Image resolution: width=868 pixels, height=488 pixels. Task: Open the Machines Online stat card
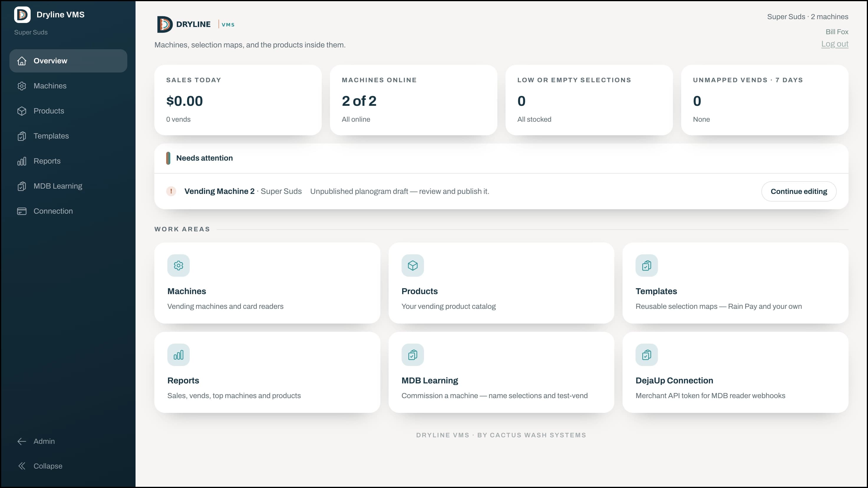pyautogui.click(x=413, y=100)
